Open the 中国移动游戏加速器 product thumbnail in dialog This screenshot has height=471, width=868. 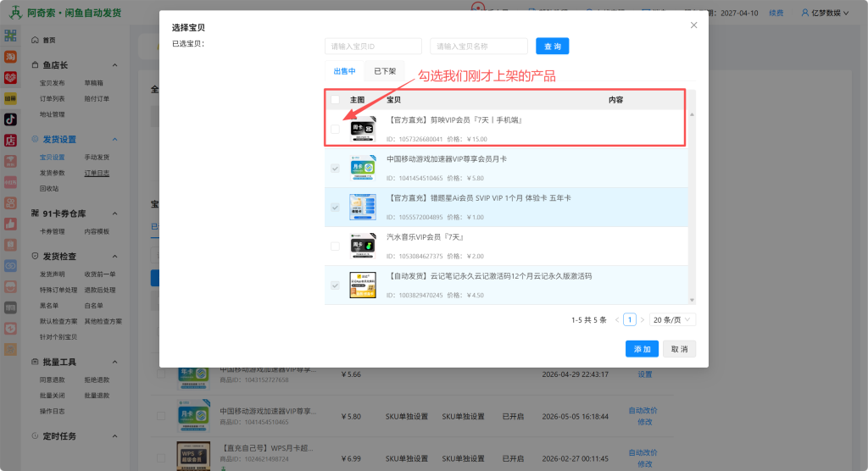click(363, 168)
